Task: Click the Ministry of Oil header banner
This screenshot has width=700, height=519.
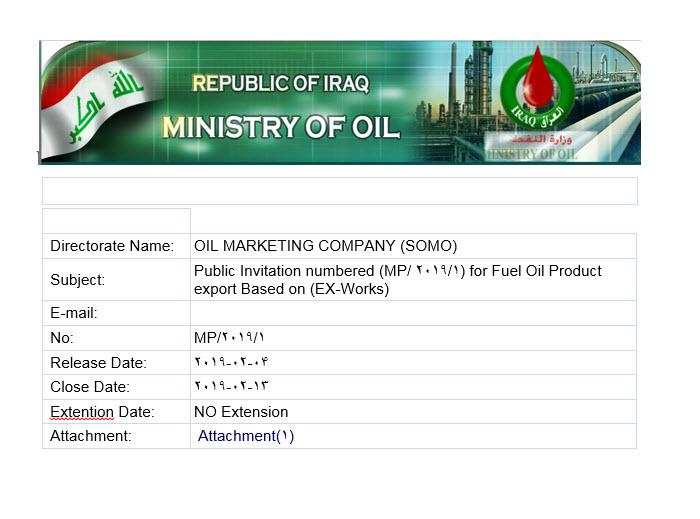Action: 340,103
